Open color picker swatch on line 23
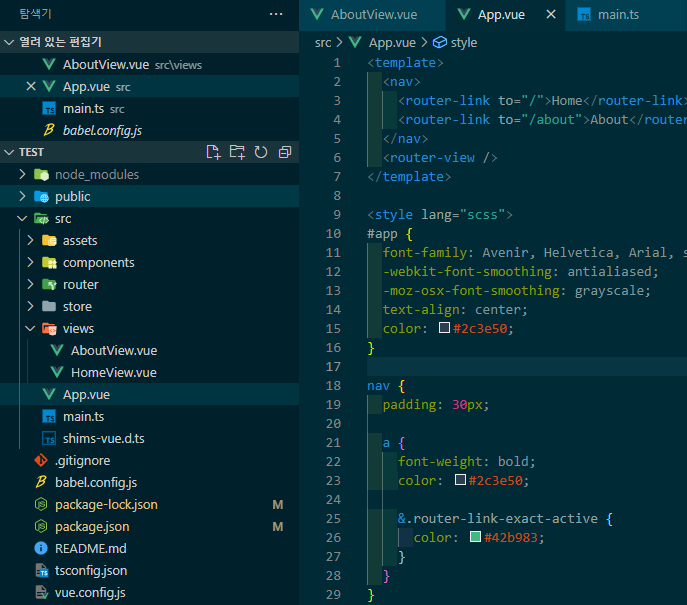Screen dimensions: 687x605 (x=460, y=480)
